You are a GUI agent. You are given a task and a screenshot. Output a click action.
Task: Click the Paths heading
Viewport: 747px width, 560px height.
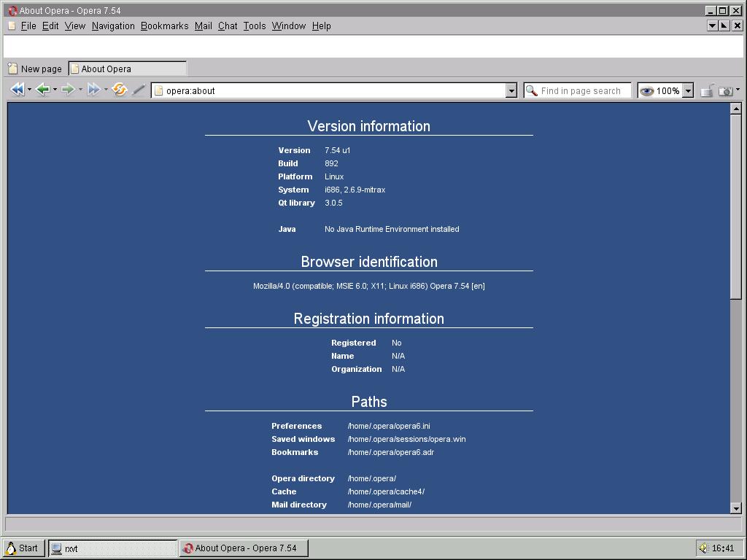tap(368, 402)
